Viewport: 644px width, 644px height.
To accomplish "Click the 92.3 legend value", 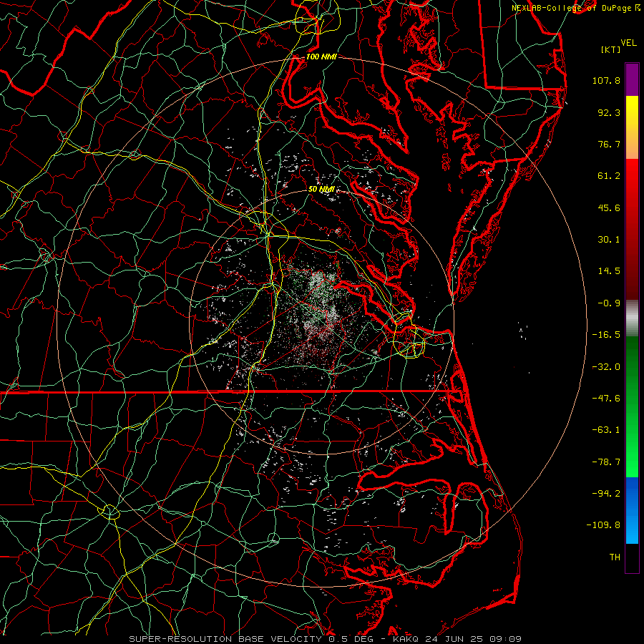I will click(x=609, y=112).
